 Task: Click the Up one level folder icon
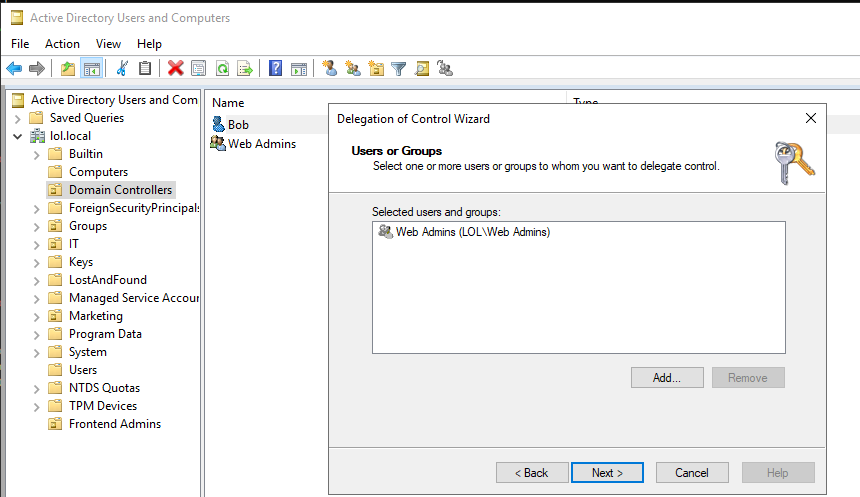(x=68, y=69)
